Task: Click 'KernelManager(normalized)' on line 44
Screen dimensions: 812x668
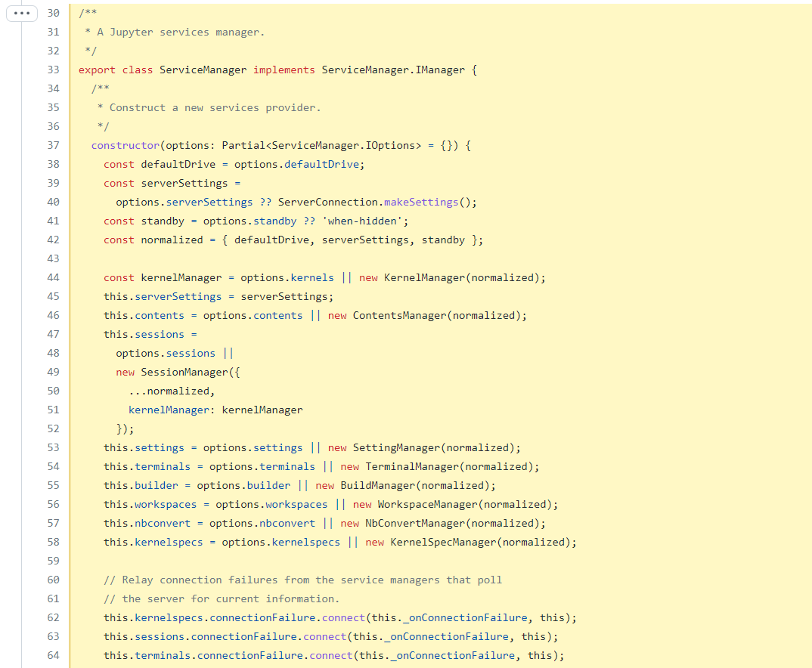Action: (461, 278)
